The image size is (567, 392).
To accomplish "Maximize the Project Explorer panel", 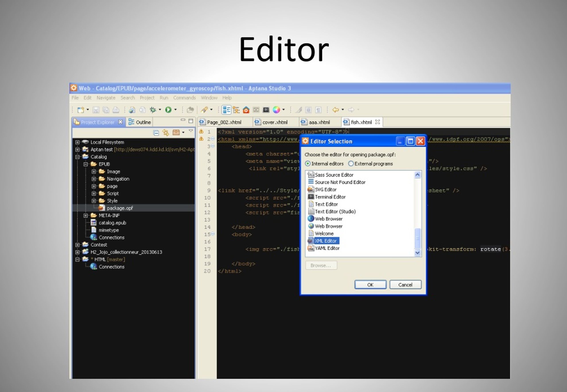I will [x=191, y=121].
